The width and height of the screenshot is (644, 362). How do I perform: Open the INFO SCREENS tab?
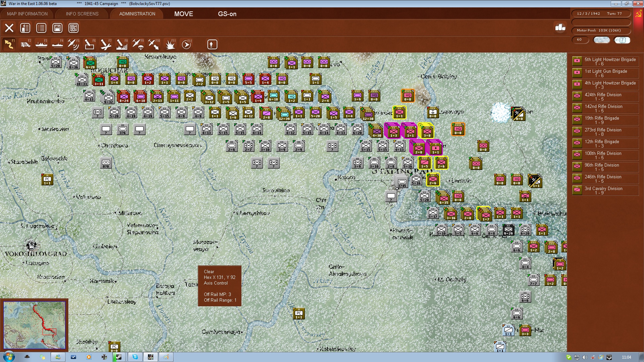click(x=82, y=14)
